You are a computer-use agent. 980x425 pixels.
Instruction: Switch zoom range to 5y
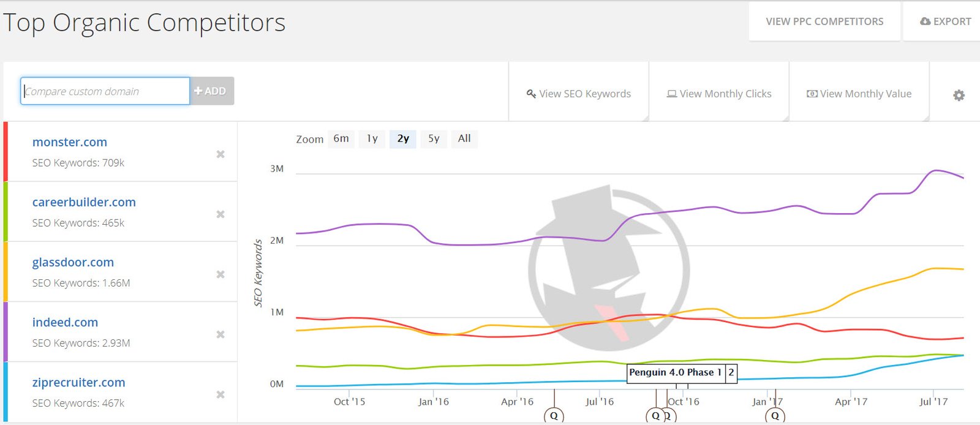[434, 139]
